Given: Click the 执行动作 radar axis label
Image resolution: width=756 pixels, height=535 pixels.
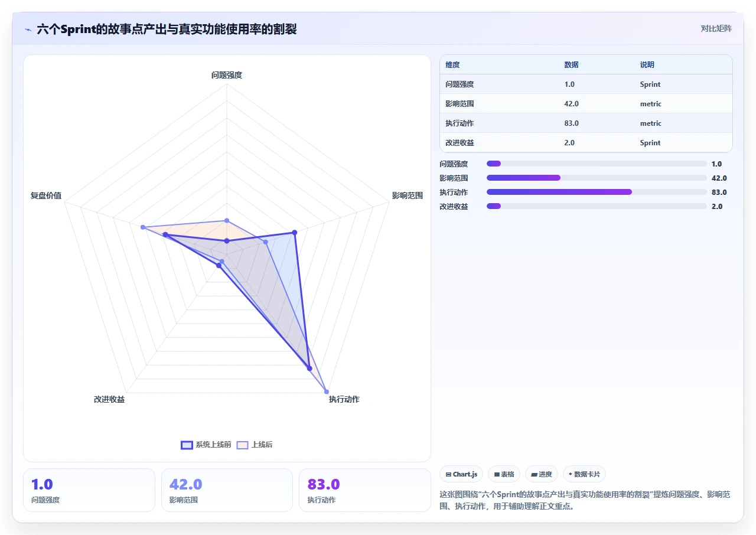Looking at the screenshot, I should pos(344,399).
